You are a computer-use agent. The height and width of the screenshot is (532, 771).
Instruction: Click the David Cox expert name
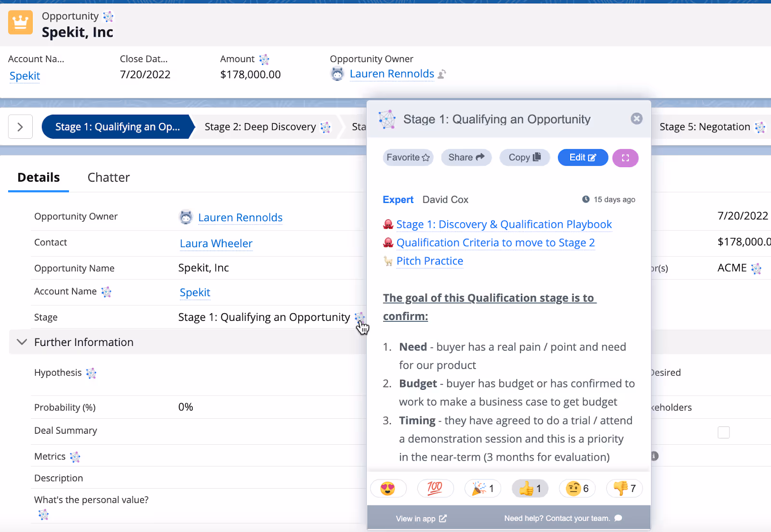(x=445, y=199)
